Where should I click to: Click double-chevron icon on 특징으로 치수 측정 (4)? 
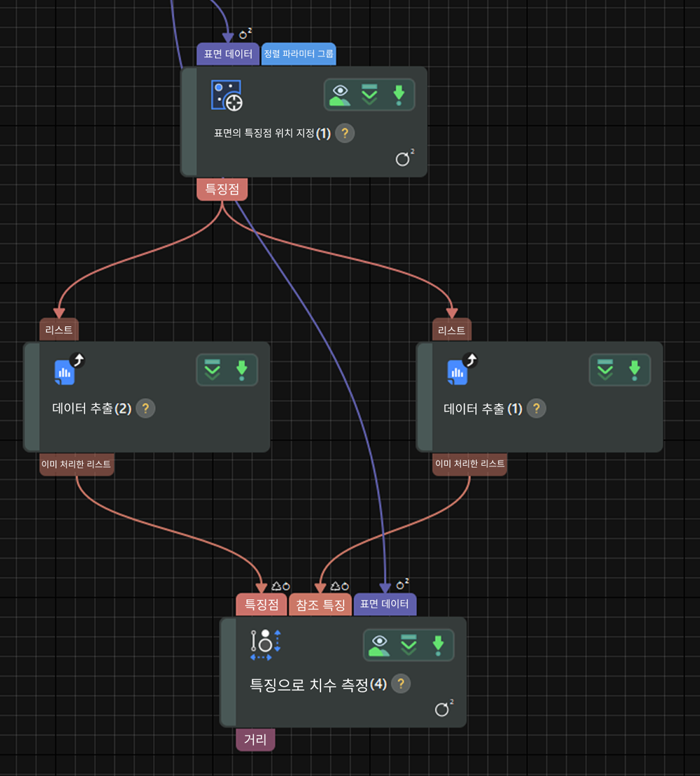(x=409, y=645)
